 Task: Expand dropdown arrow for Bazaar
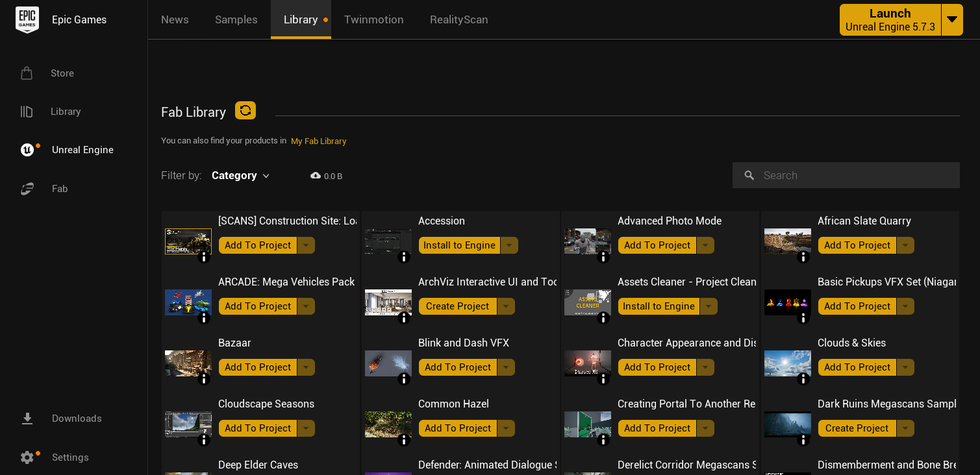[x=306, y=367]
